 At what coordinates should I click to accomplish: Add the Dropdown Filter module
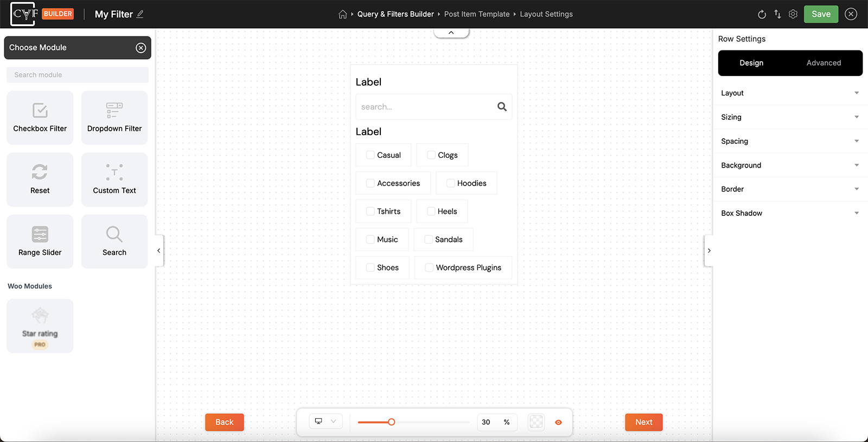coord(114,118)
